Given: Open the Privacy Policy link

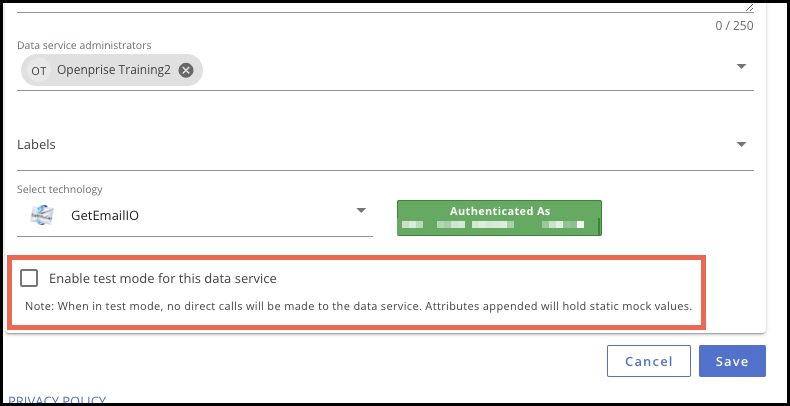Looking at the screenshot, I should tap(57, 400).
